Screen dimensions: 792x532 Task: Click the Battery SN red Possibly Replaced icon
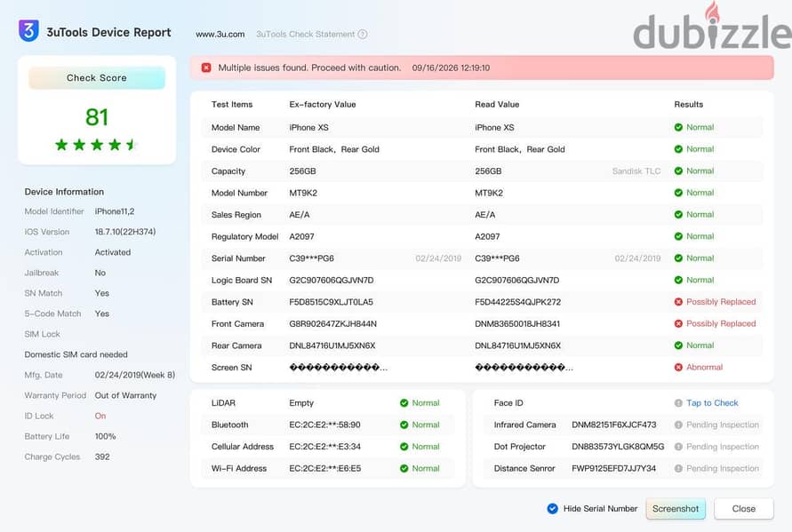(678, 301)
